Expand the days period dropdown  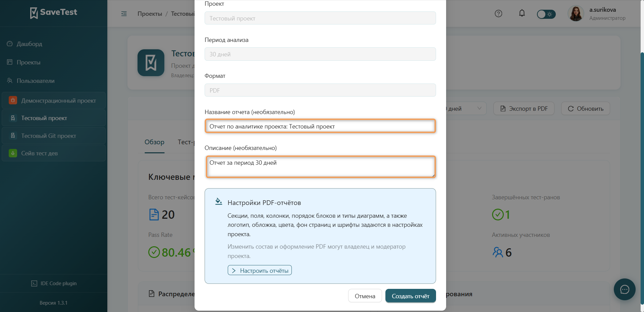pyautogui.click(x=466, y=108)
